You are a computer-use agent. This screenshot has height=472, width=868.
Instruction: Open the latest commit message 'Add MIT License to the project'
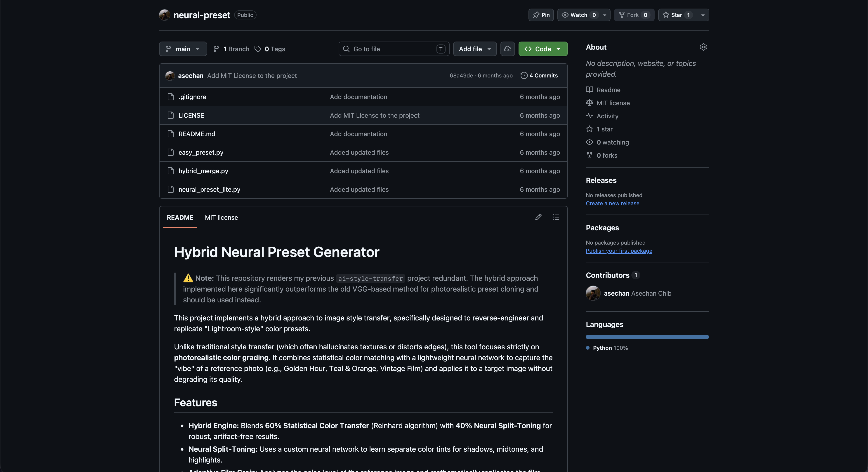(x=252, y=76)
